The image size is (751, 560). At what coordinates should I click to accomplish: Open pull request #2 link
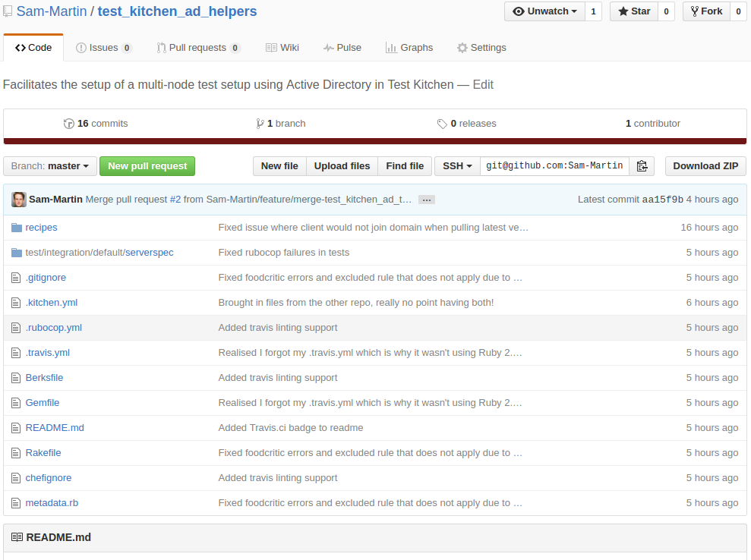tap(175, 200)
